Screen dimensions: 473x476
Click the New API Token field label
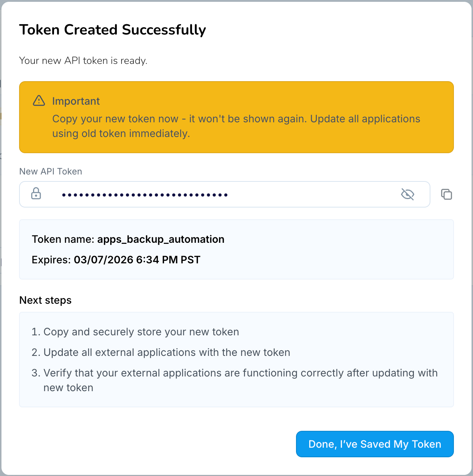[50, 171]
